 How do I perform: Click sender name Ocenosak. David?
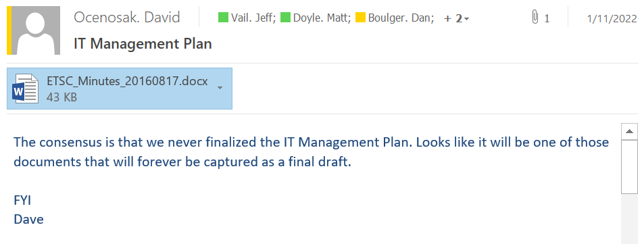pos(127,18)
